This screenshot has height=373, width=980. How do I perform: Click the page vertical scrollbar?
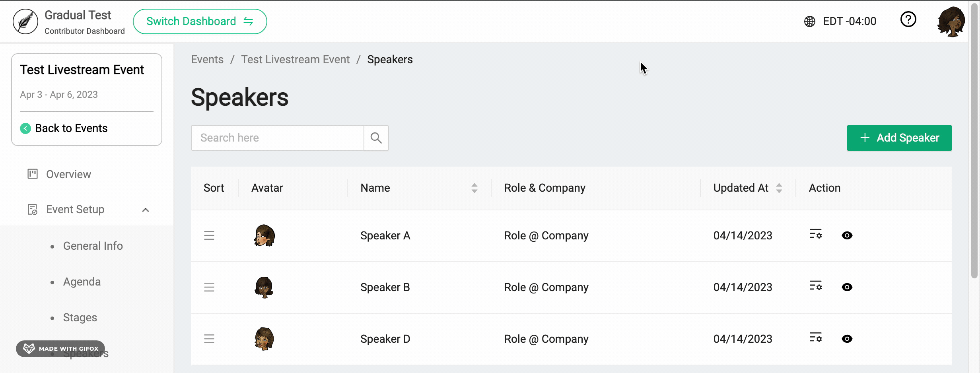pos(974,159)
